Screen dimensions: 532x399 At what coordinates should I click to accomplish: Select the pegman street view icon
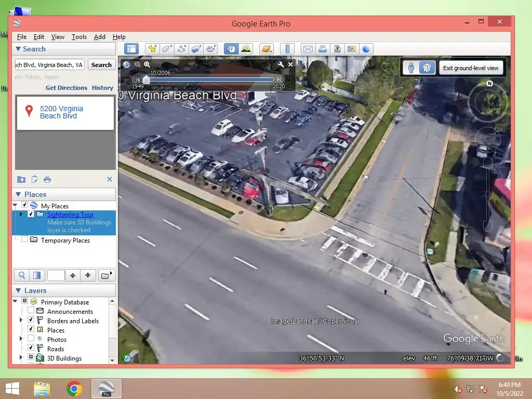(411, 68)
